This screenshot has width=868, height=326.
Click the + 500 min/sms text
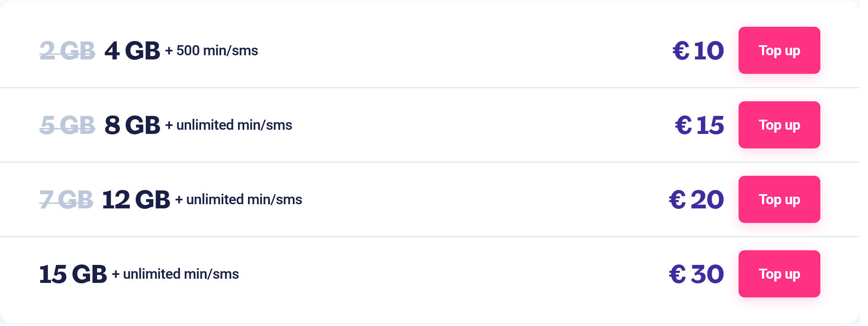(x=212, y=51)
